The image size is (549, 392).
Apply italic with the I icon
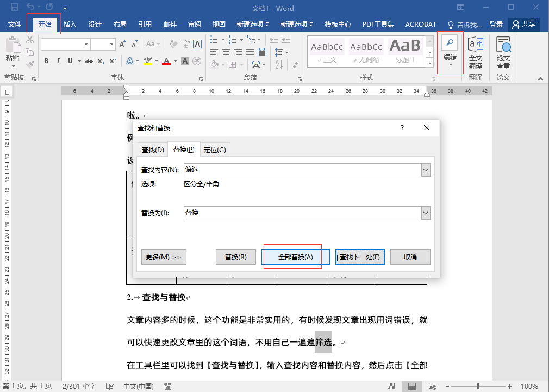(58, 61)
